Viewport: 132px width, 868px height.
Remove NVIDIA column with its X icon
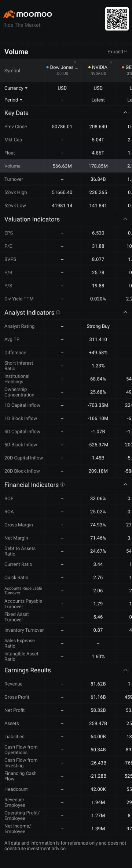coord(111,62)
